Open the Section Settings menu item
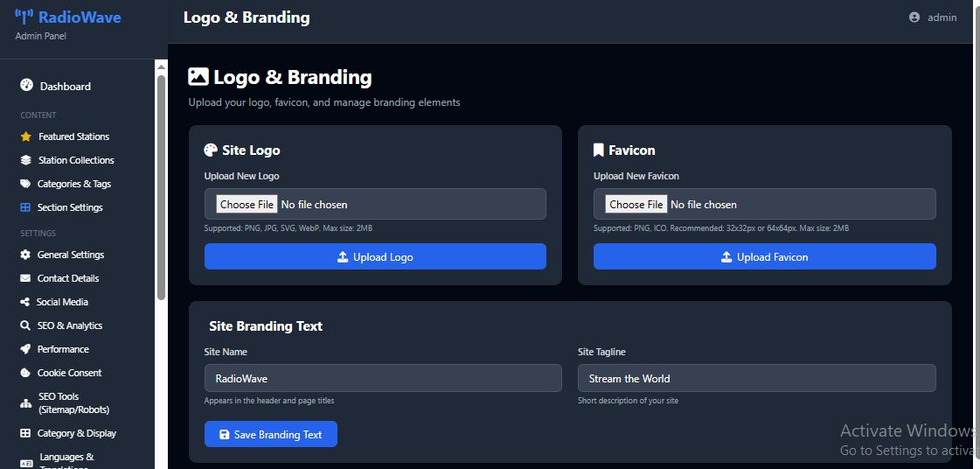This screenshot has width=980, height=469. tap(70, 207)
